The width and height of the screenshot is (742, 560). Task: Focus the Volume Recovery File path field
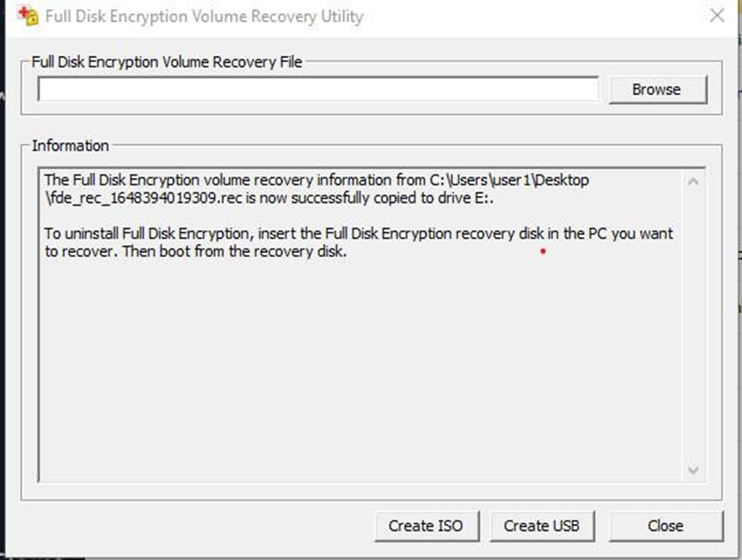318,90
